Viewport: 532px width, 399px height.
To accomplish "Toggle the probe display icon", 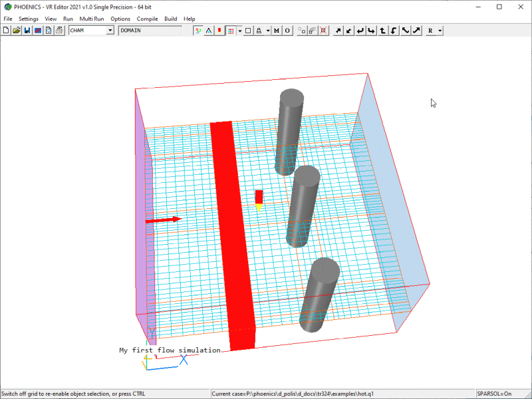I will (219, 31).
